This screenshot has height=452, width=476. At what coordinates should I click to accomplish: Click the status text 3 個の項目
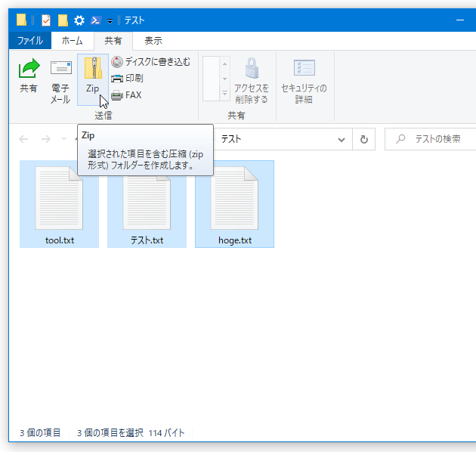tap(40, 432)
